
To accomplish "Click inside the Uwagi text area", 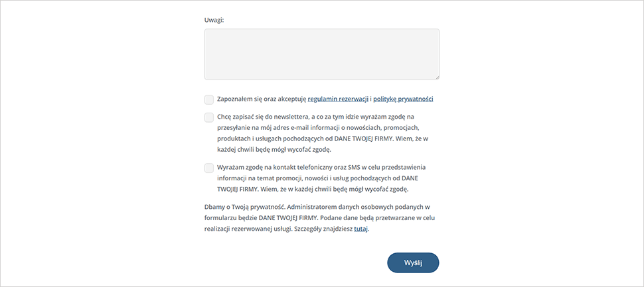I will click(321, 54).
